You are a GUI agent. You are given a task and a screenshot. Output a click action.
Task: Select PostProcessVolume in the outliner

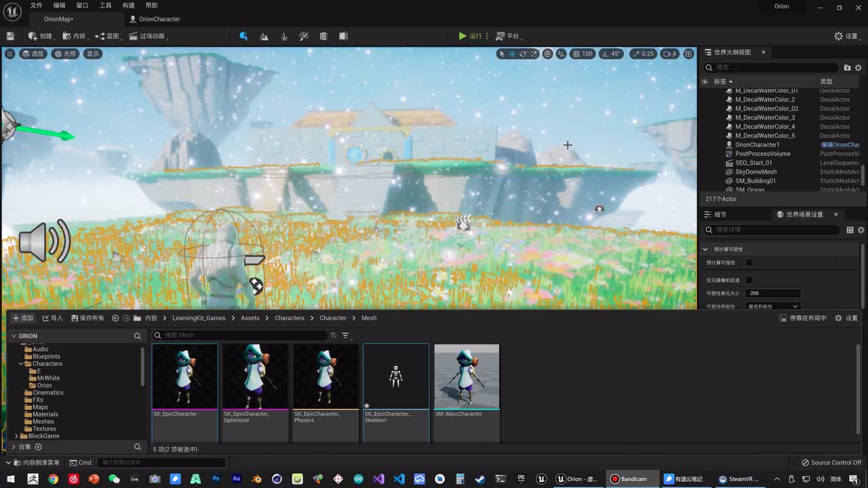763,154
